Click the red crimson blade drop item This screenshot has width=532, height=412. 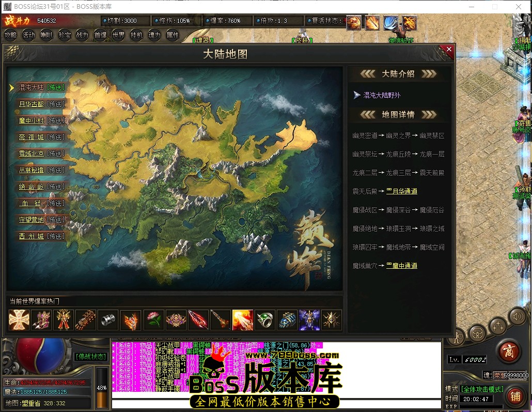198,319
